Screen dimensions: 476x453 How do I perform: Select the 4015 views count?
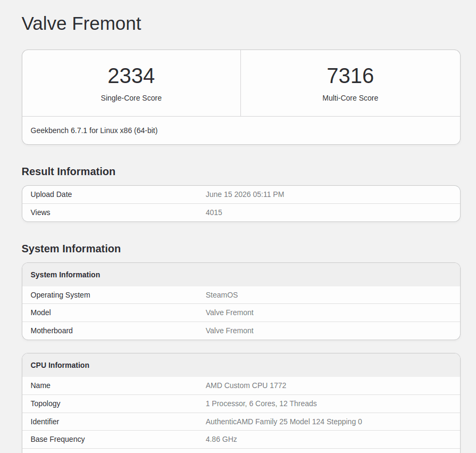[x=214, y=212]
